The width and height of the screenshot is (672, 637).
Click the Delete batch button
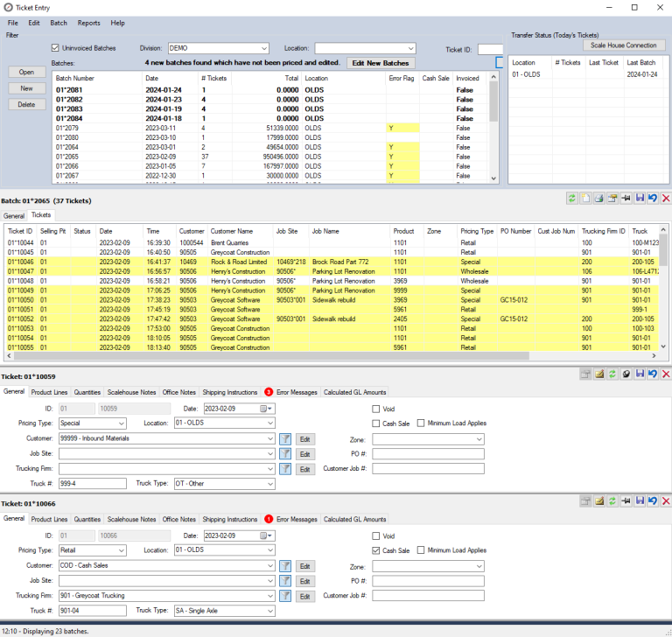tap(26, 105)
